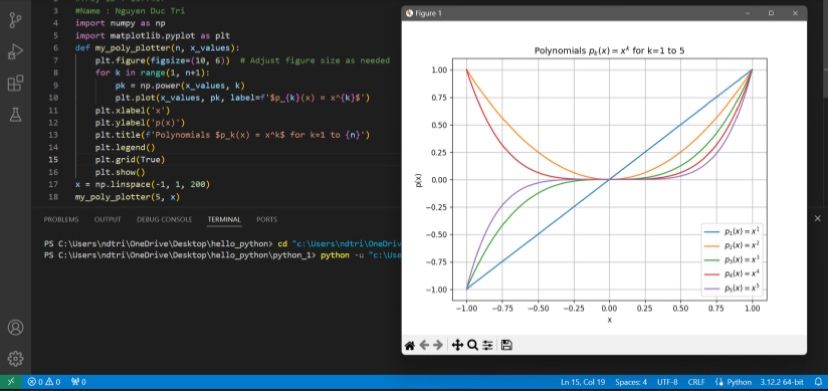
Task: Click the 'plt.show()' code line
Action: [120, 172]
